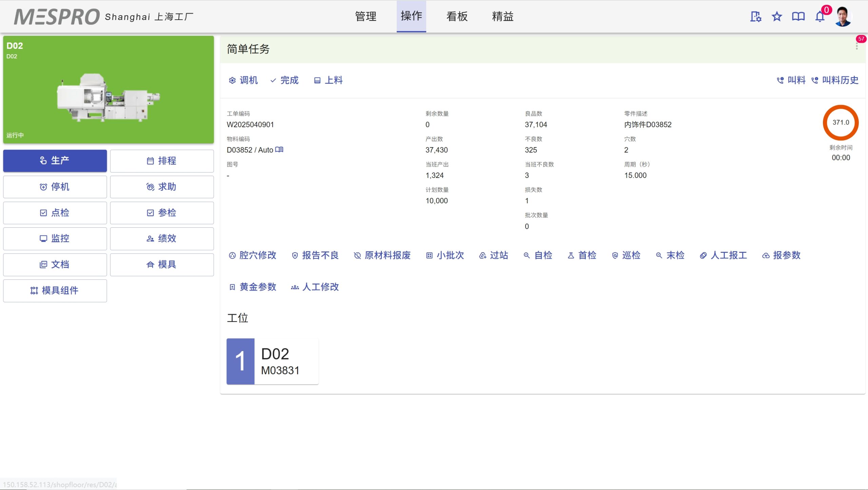
Task: Open the book manual icon in header
Action: (x=798, y=16)
